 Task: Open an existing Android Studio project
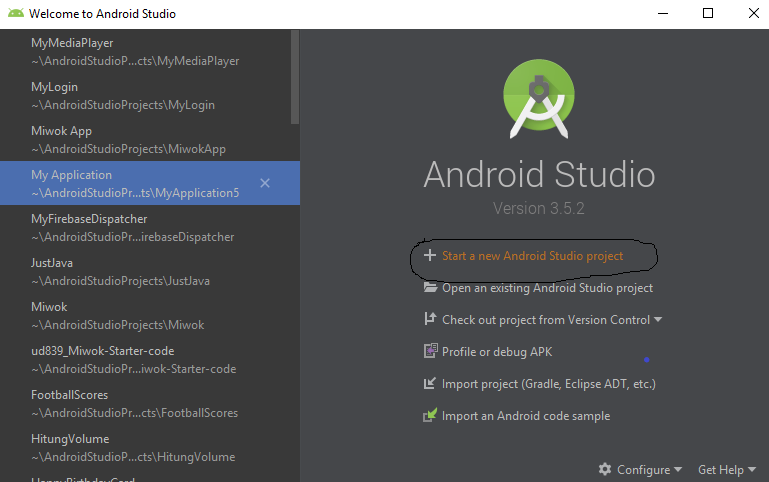click(x=547, y=288)
